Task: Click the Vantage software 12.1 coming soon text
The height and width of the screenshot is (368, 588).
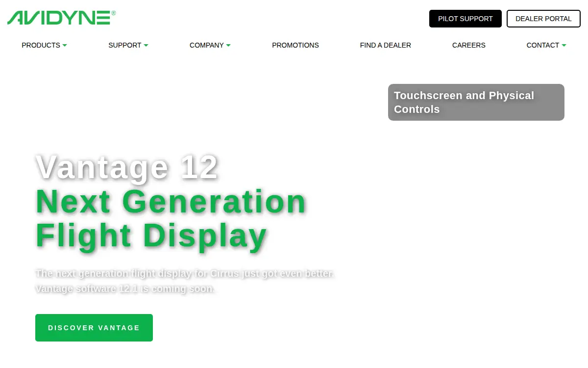Action: [x=125, y=289]
